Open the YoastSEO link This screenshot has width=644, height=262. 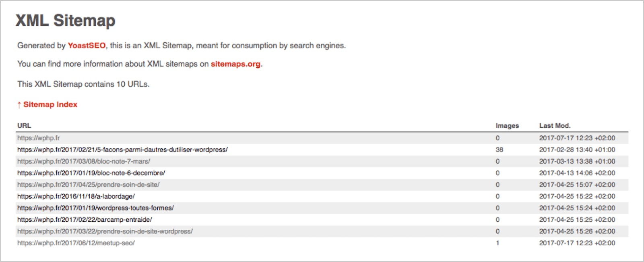tap(86, 46)
